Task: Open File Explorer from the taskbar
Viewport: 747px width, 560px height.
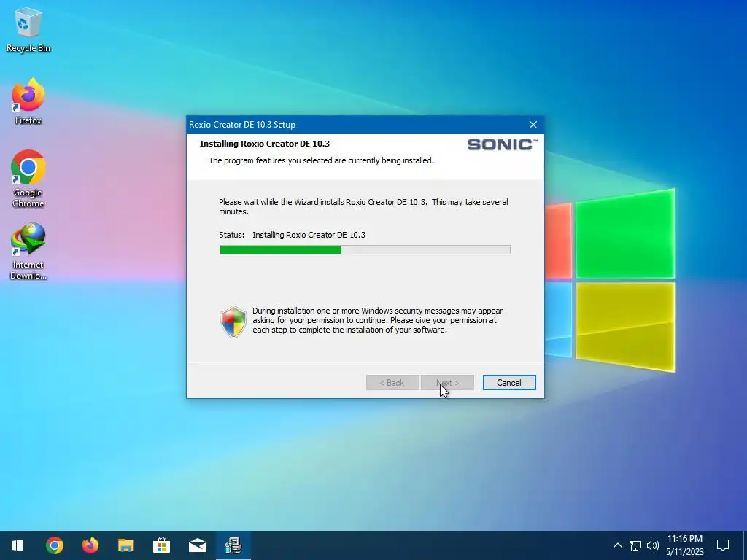Action: point(125,545)
